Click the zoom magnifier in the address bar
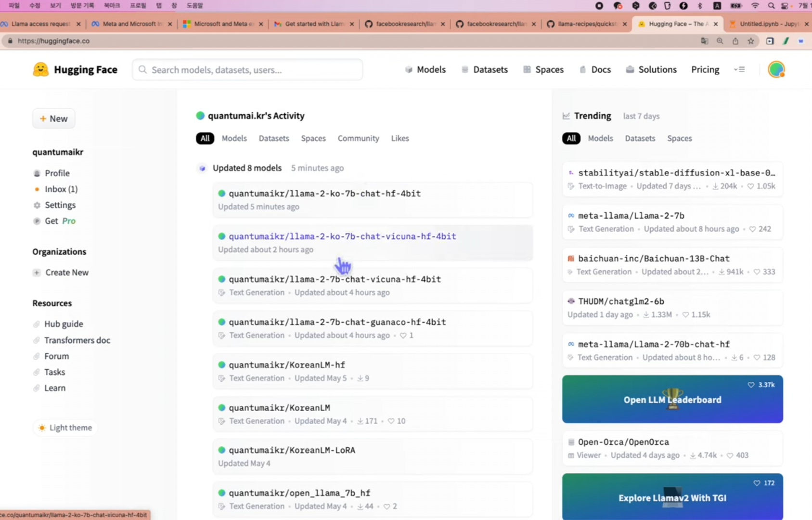Image resolution: width=812 pixels, height=520 pixels. [x=720, y=41]
